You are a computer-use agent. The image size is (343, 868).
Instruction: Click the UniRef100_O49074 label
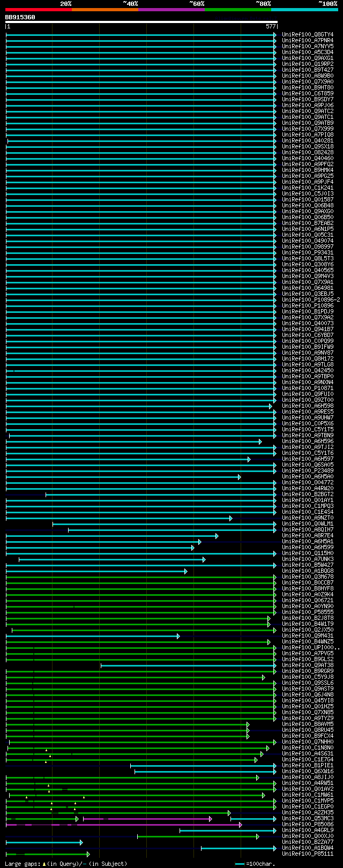(308, 241)
